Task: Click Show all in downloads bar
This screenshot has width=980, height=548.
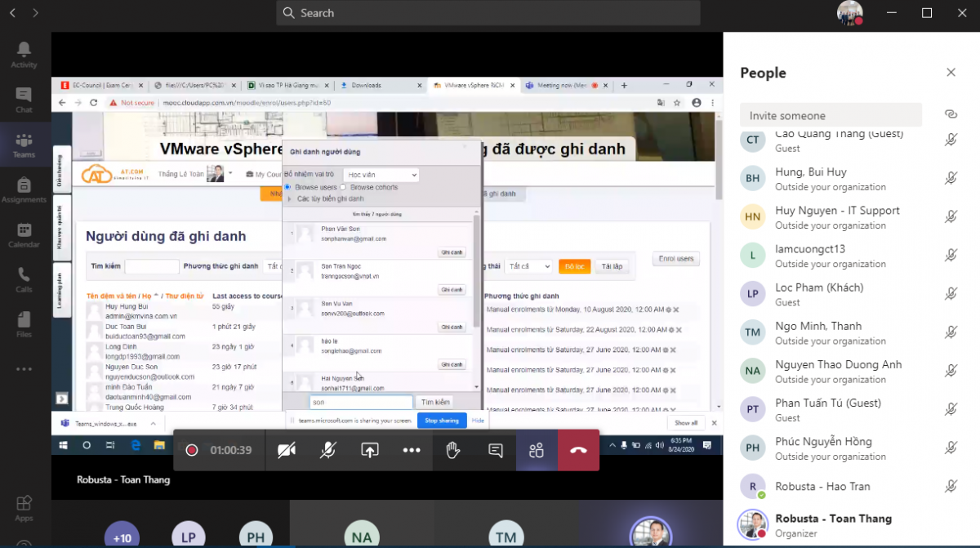Action: pos(686,423)
